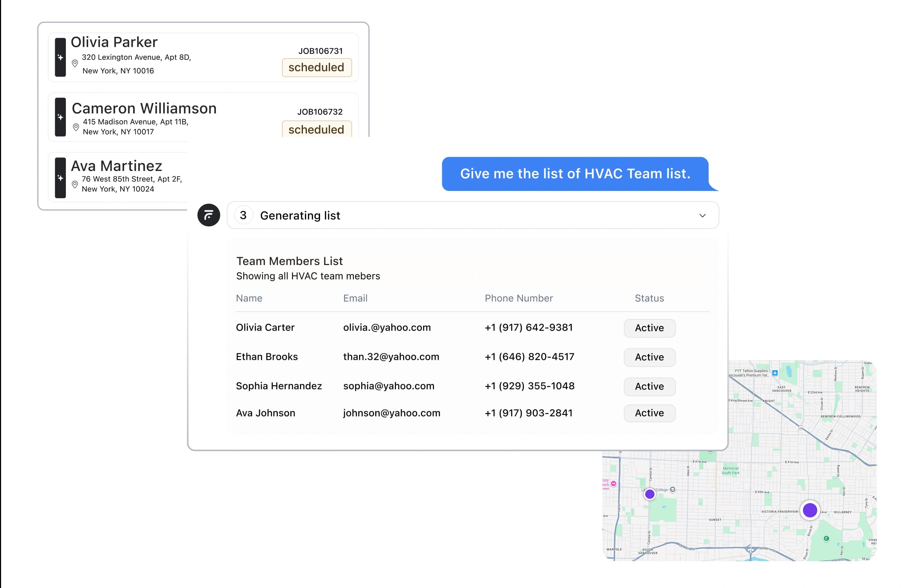Click Active status for Sophia Hernandez
The height and width of the screenshot is (588, 914).
[649, 386]
